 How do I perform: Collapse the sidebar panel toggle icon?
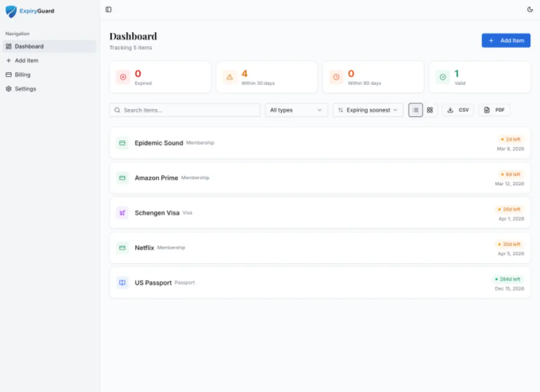tap(108, 9)
